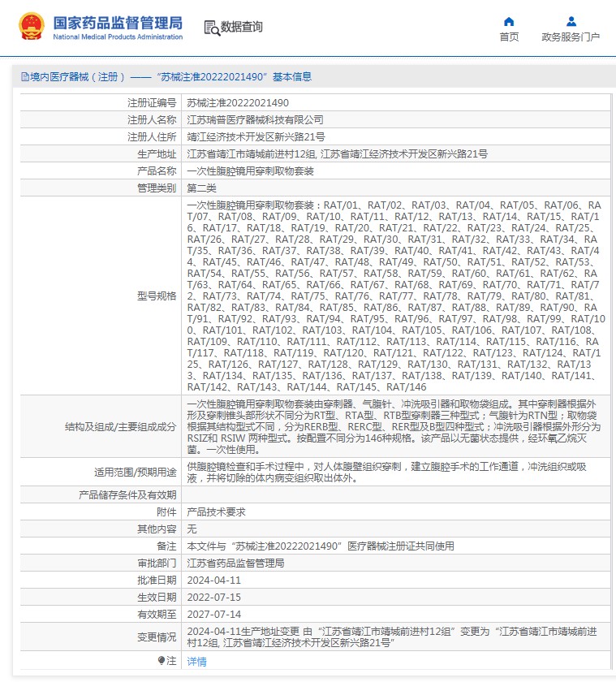Select effective date 2022-07-15
Image resolution: width=616 pixels, height=682 pixels.
point(214,598)
